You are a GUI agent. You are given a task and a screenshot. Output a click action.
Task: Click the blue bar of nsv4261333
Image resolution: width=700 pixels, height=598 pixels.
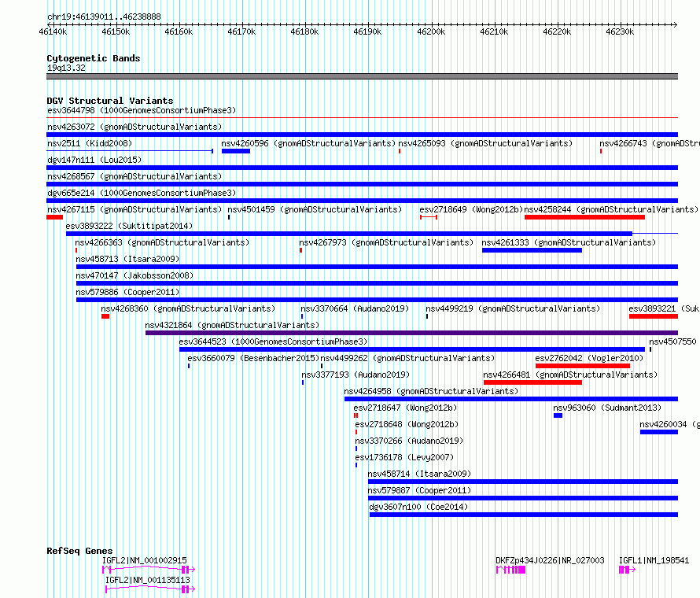(532, 250)
